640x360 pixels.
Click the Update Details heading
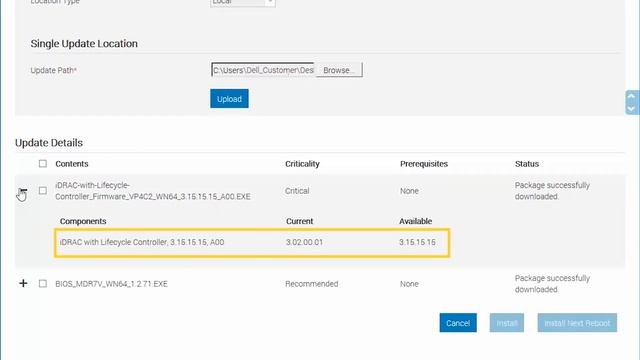tap(49, 142)
